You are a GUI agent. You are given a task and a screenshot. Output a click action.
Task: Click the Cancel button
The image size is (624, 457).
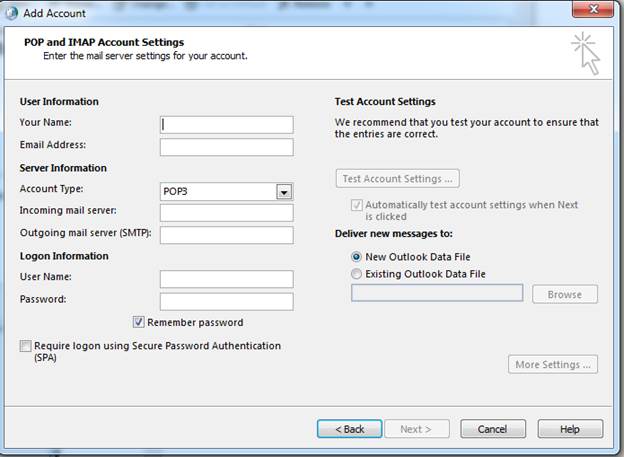pos(493,429)
